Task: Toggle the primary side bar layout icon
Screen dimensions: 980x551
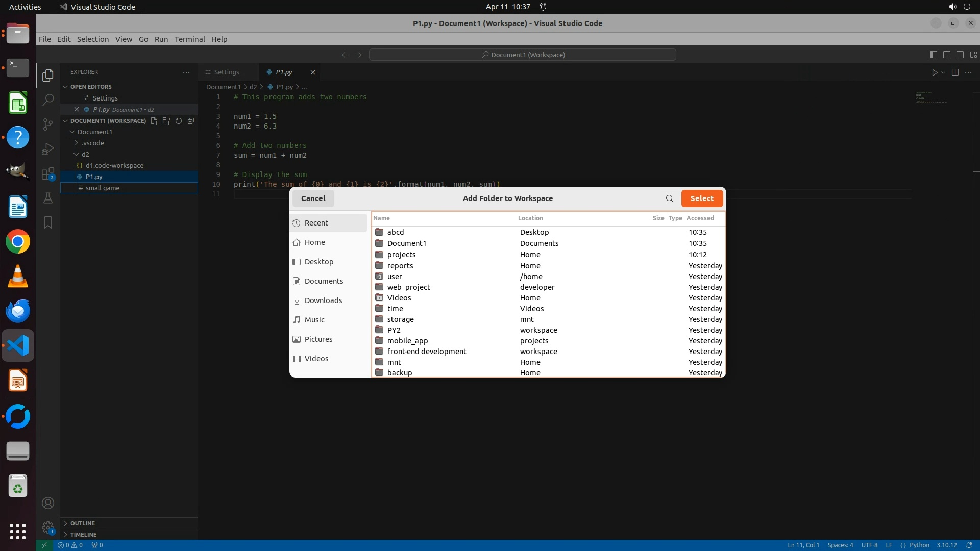Action: click(934, 55)
